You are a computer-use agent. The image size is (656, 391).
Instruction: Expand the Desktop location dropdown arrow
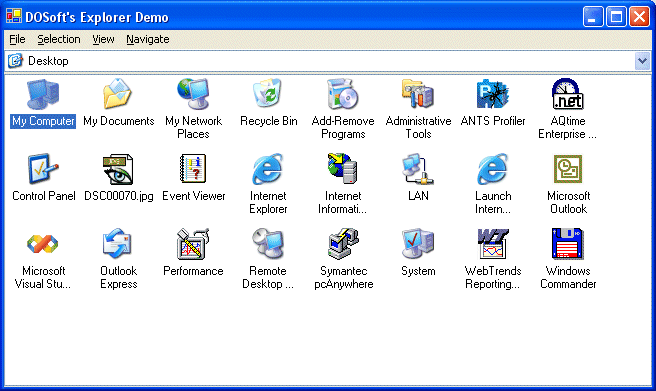click(642, 61)
